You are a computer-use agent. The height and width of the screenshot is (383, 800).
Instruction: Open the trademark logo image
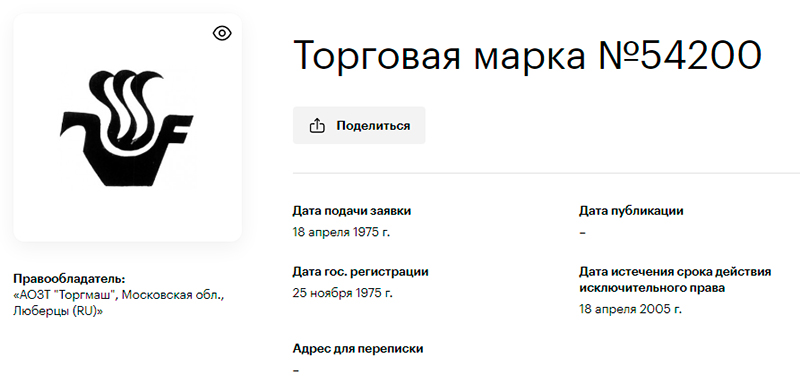pyautogui.click(x=127, y=129)
